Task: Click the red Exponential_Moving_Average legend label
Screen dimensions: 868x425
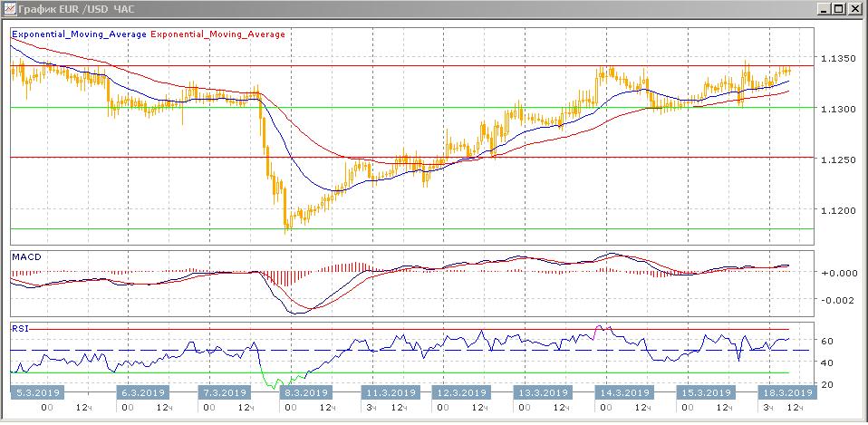Action: pyautogui.click(x=217, y=34)
